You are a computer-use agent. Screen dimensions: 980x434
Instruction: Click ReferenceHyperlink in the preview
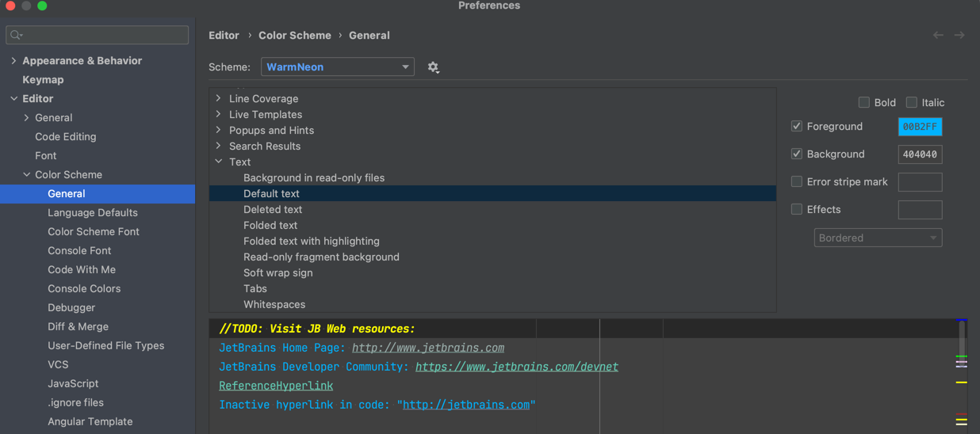(x=276, y=386)
